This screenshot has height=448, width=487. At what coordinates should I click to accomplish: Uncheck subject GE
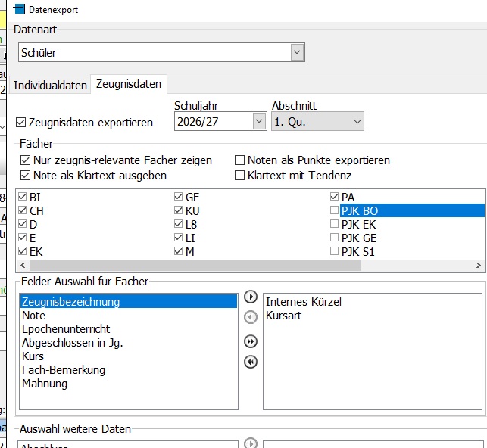tap(178, 197)
